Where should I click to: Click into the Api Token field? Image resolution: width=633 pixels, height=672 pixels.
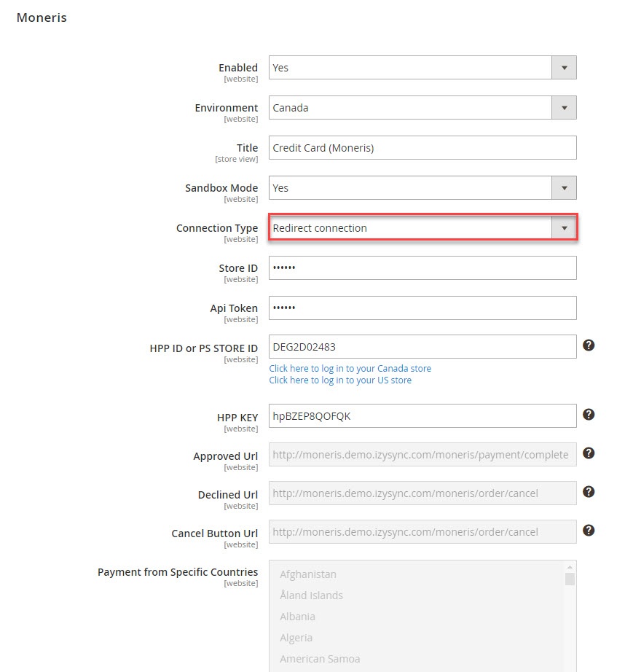click(x=422, y=308)
